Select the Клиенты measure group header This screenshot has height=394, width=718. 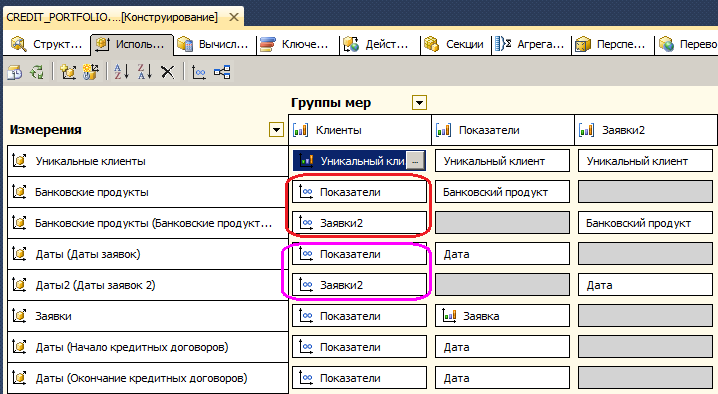click(359, 130)
